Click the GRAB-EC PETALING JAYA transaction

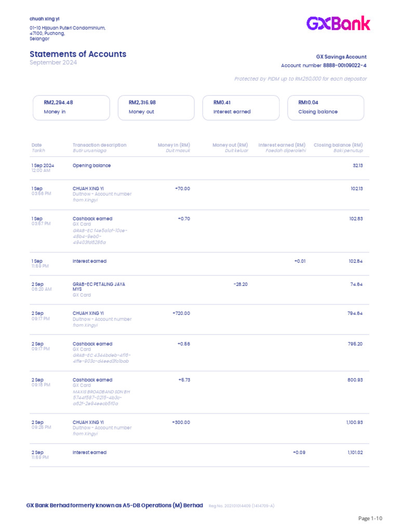99,286
